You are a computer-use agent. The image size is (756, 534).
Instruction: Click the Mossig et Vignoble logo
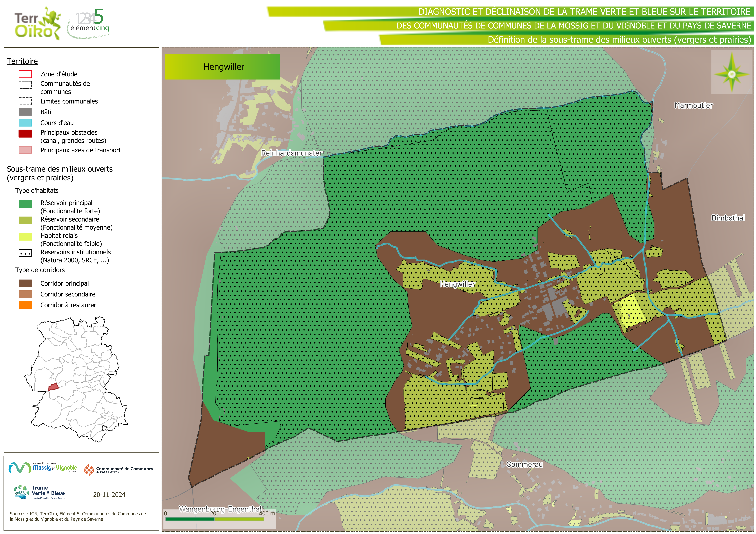[43, 468]
